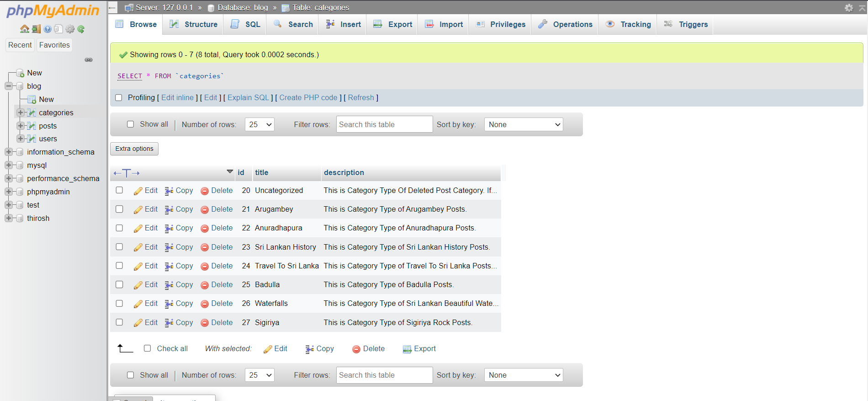Click the Copy icon for Anuradhapura row
Viewport: 868px width, 401px height.
(x=169, y=229)
